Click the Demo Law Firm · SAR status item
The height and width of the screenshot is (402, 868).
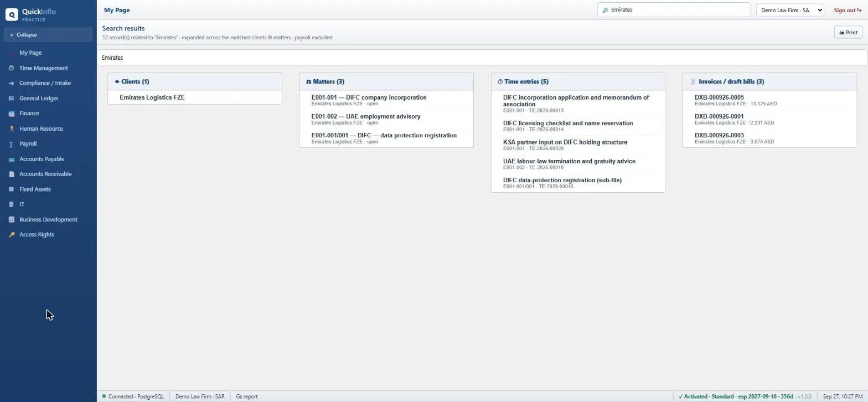[x=200, y=396]
